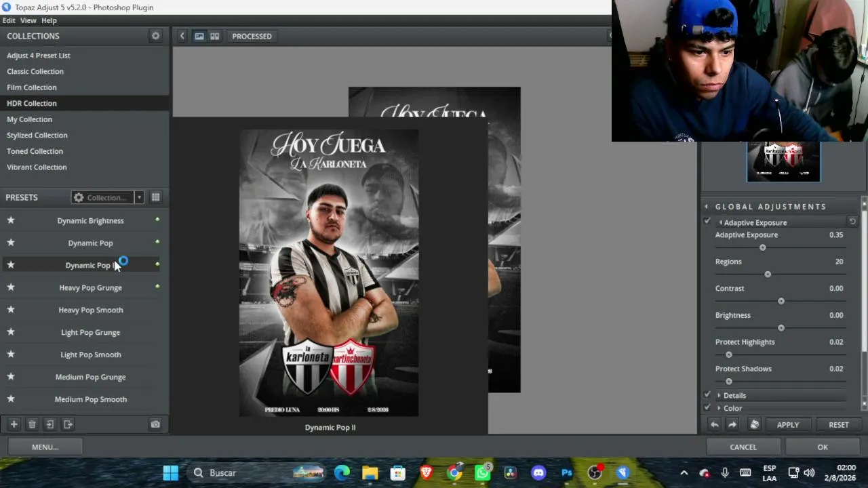Expand the Details section

[x=719, y=396]
